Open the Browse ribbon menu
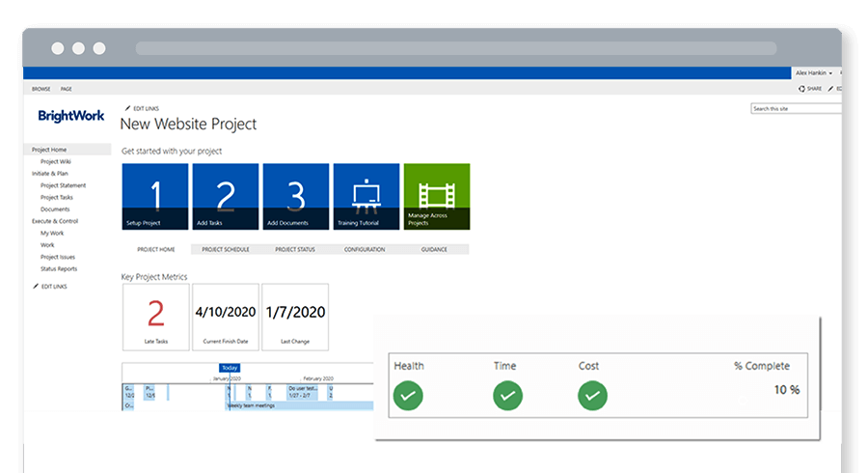868x473 pixels. pyautogui.click(x=41, y=88)
